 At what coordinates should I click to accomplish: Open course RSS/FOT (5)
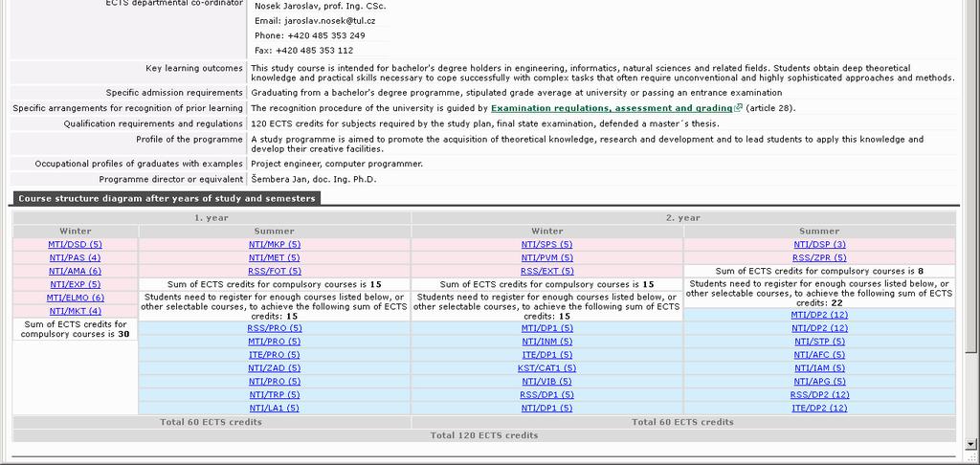point(275,272)
